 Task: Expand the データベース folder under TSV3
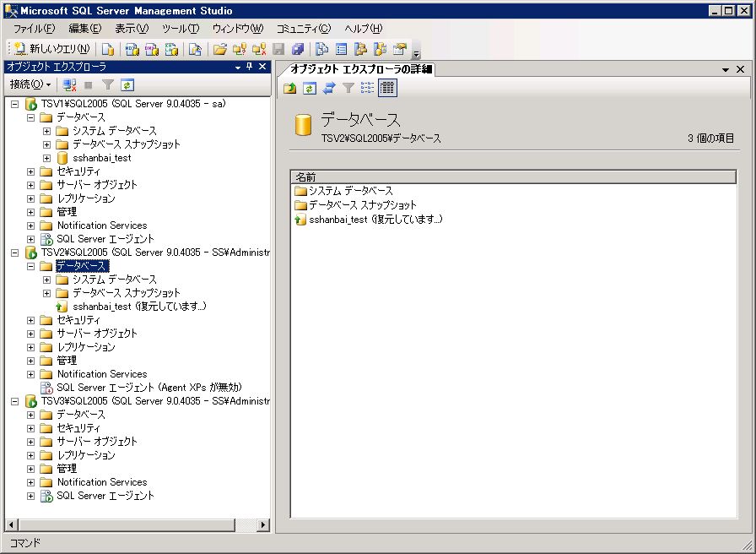31,415
